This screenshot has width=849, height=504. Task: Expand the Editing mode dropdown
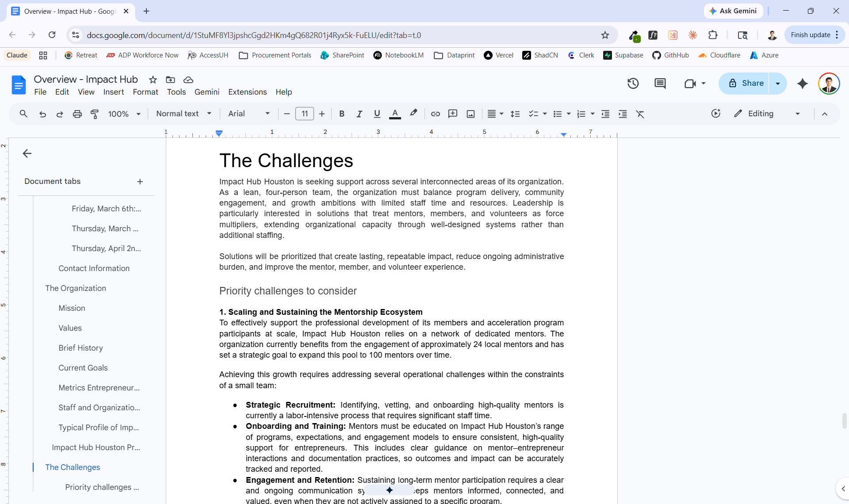pyautogui.click(x=767, y=114)
